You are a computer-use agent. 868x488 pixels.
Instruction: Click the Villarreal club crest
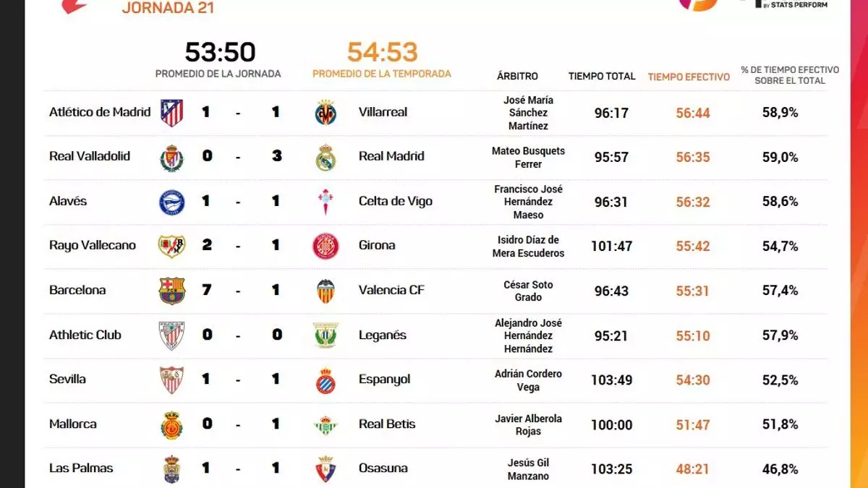coord(325,113)
